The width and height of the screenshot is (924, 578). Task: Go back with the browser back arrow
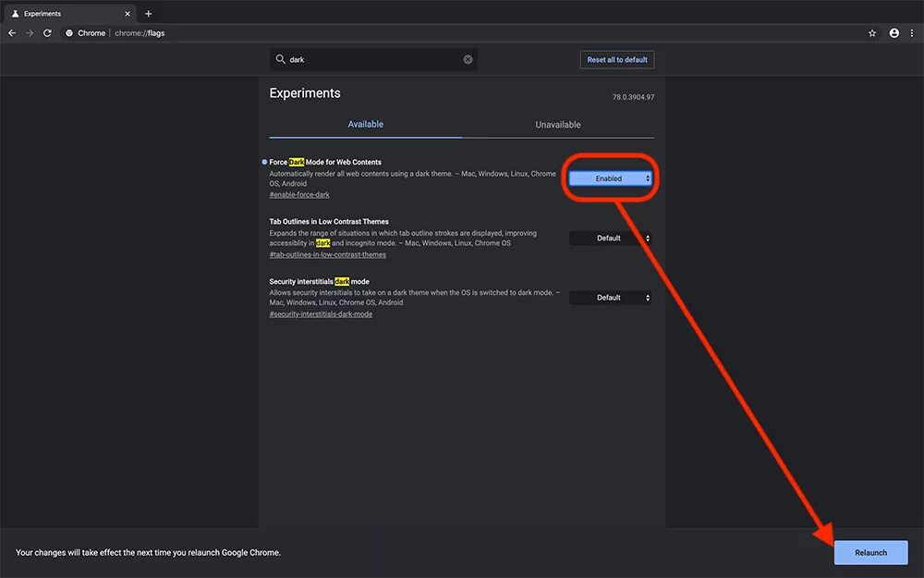[12, 33]
